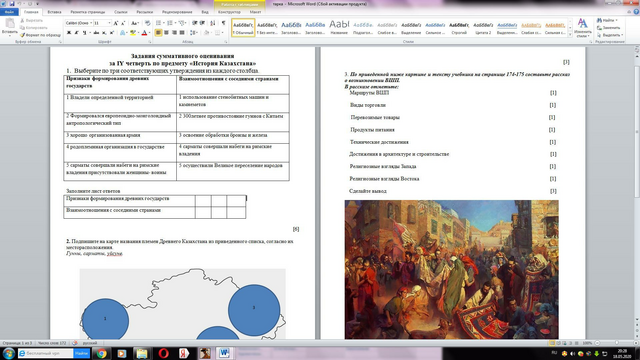Click the Заменить button in editing group
Viewport: 640px width, 360px height.
tap(609, 28)
